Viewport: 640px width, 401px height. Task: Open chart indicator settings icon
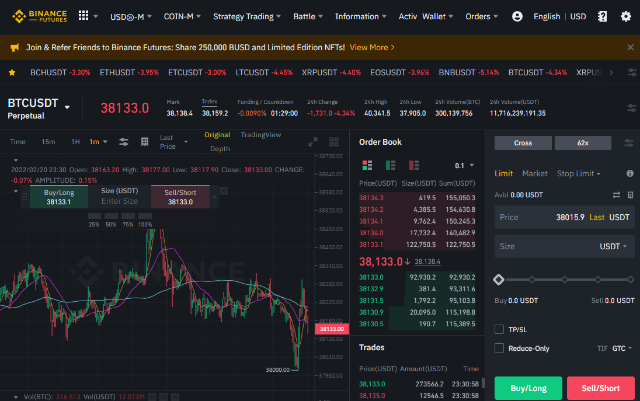(124, 142)
